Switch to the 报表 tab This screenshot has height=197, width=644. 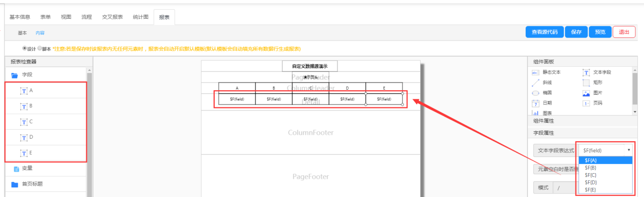click(164, 17)
